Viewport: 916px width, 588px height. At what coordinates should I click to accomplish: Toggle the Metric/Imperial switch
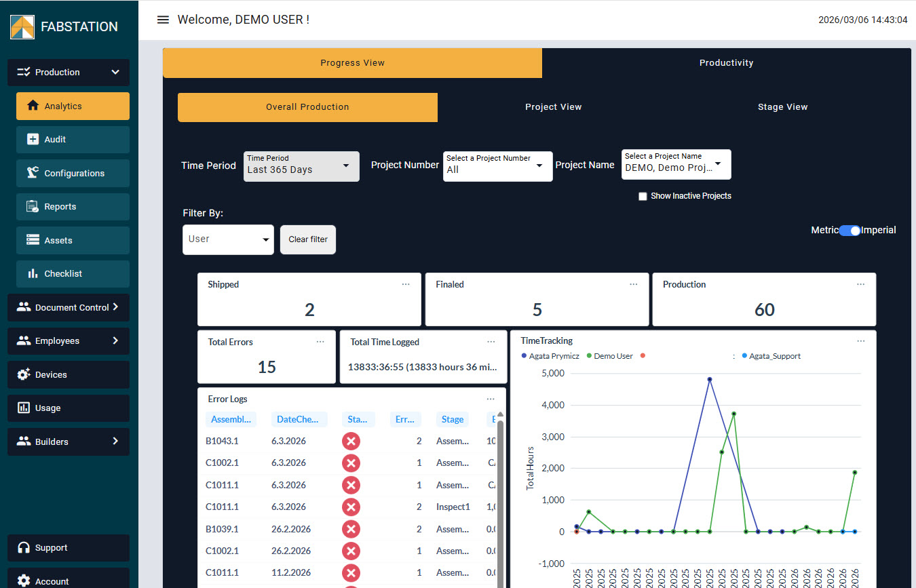(850, 231)
